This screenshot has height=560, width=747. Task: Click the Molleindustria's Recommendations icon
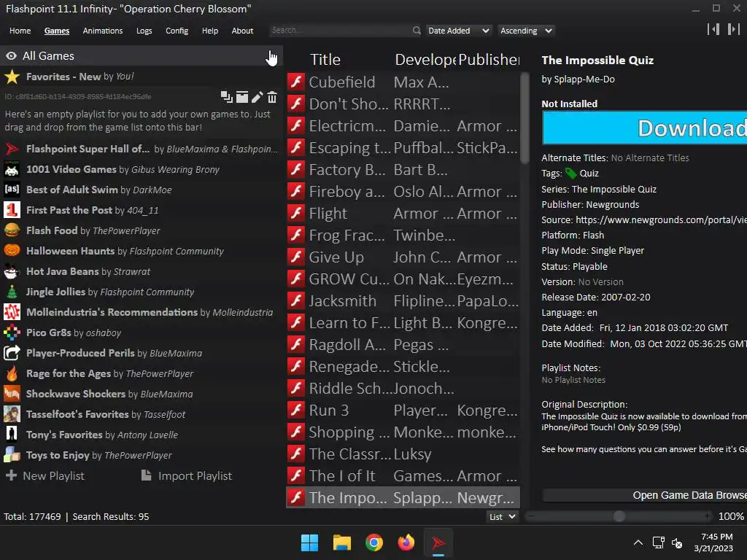coord(12,312)
